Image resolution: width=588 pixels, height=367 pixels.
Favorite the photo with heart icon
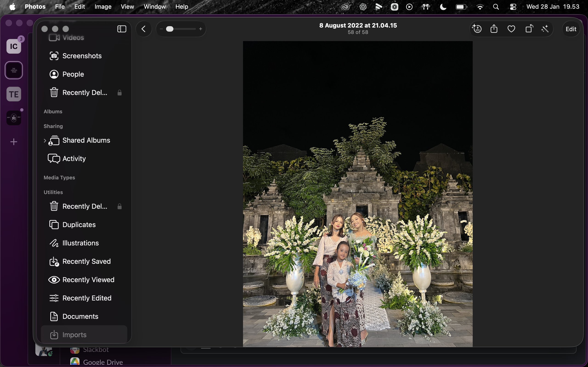(511, 29)
